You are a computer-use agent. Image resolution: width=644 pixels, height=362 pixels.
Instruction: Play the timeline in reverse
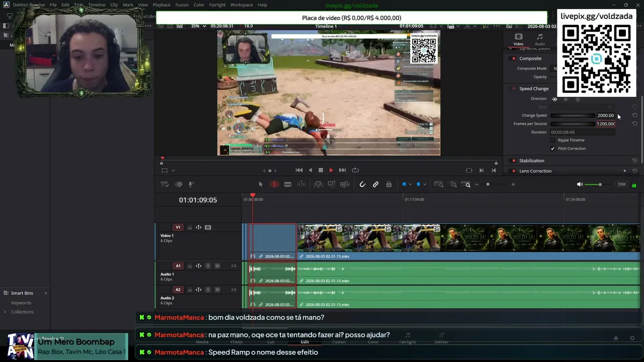click(x=310, y=170)
